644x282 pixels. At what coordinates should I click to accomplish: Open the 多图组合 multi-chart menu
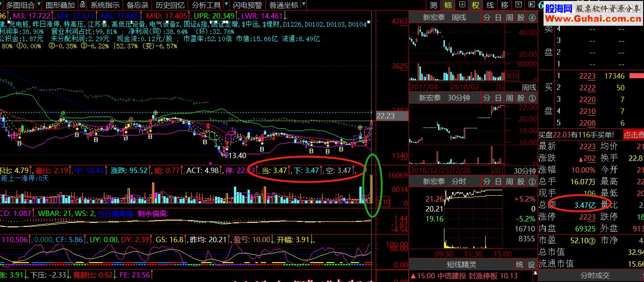tap(20, 5)
